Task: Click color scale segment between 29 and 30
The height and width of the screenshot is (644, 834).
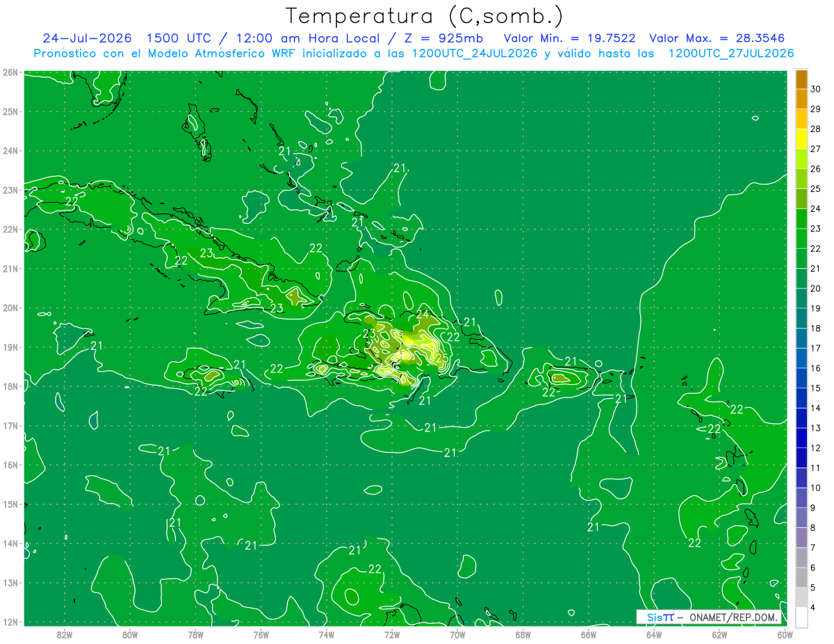Action: coord(801,99)
